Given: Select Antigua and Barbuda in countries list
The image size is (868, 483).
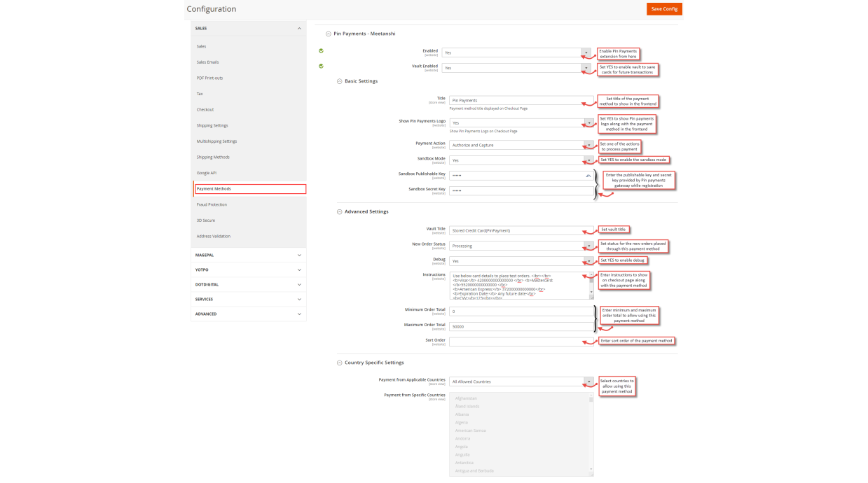Looking at the screenshot, I should (474, 470).
